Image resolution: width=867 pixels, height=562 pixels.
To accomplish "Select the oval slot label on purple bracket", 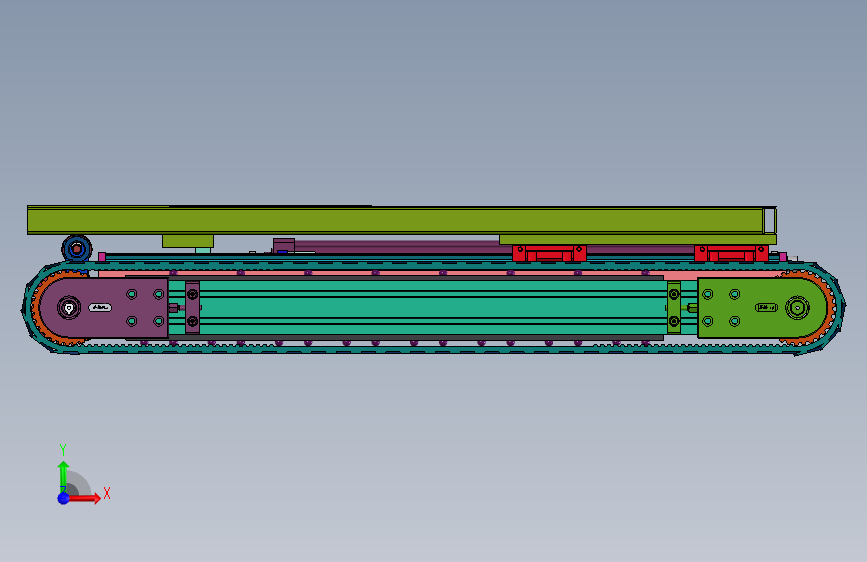I will click(100, 308).
